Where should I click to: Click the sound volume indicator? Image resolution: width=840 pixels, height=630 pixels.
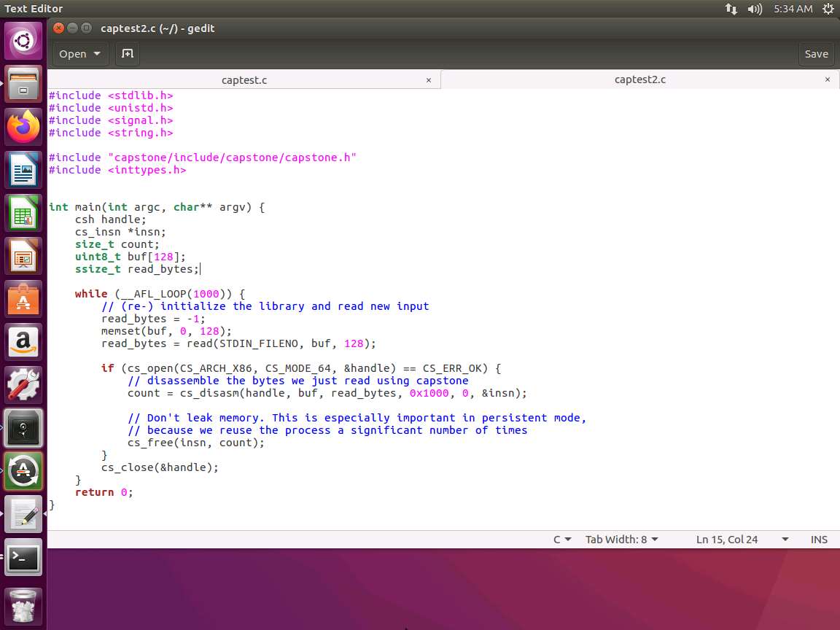tap(755, 9)
